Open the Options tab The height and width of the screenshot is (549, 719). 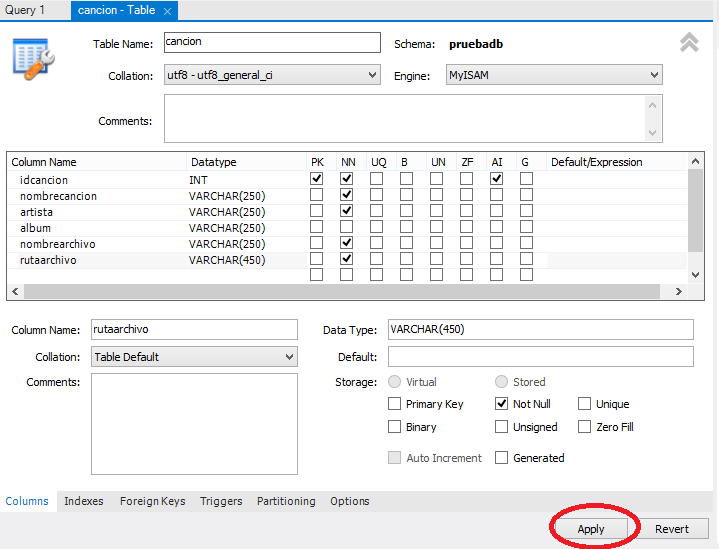point(350,501)
